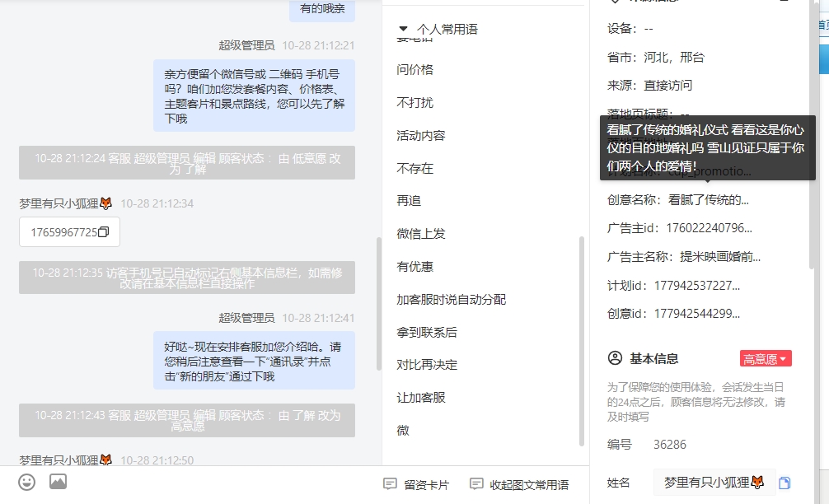Select the 活动内容 quick phrase
The height and width of the screenshot is (504, 829).
[421, 136]
